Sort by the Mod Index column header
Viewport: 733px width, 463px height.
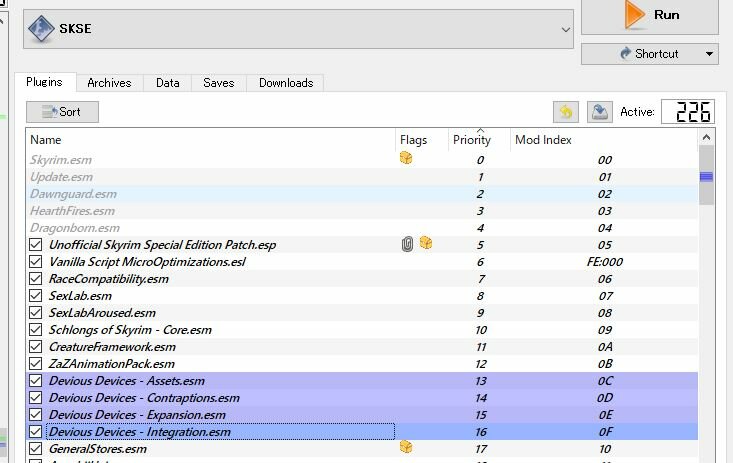tap(604, 140)
